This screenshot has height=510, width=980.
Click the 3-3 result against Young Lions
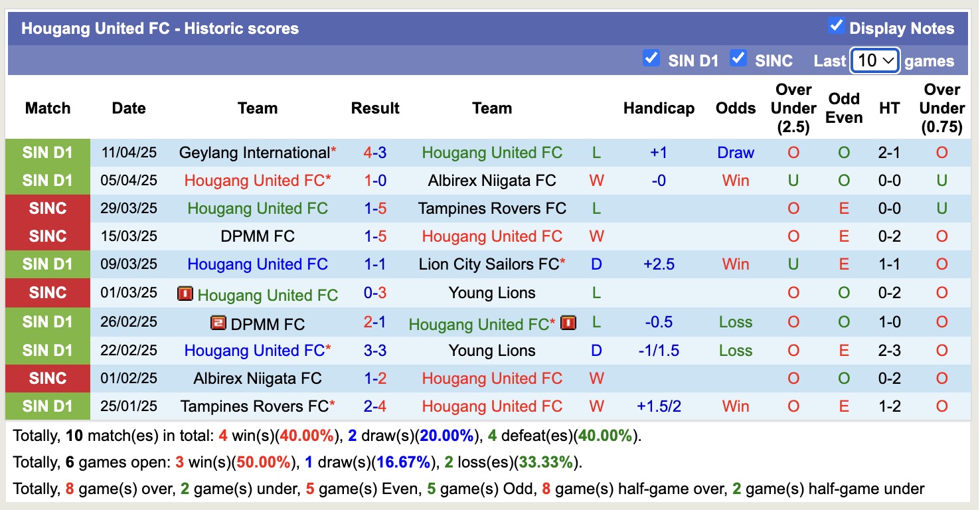pos(375,351)
